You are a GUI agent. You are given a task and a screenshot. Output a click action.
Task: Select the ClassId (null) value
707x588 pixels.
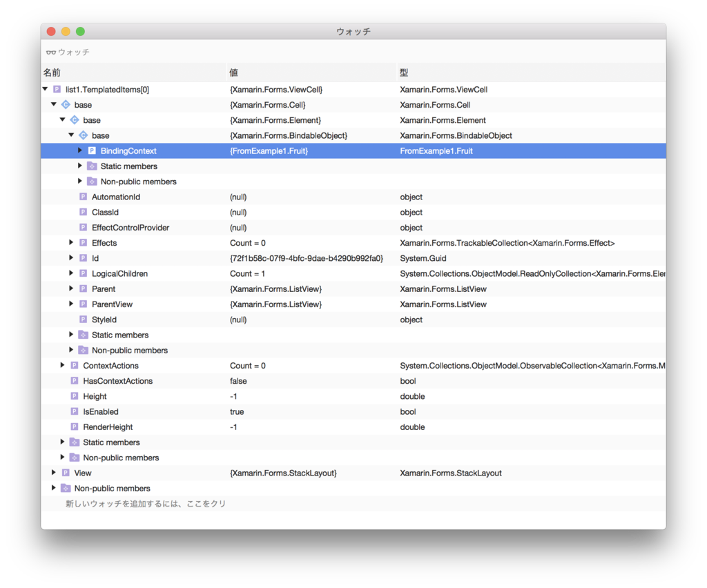tap(238, 213)
